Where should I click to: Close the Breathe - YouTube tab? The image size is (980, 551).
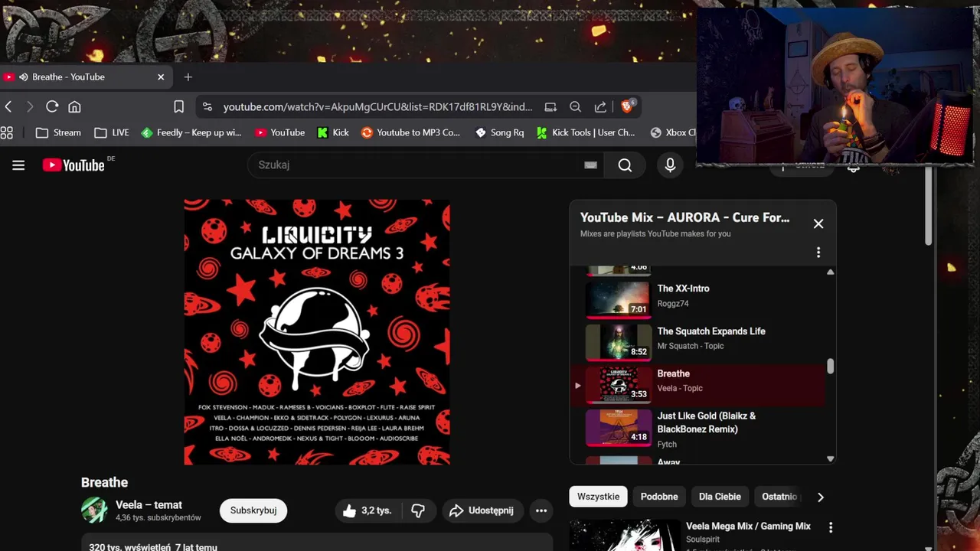click(161, 77)
